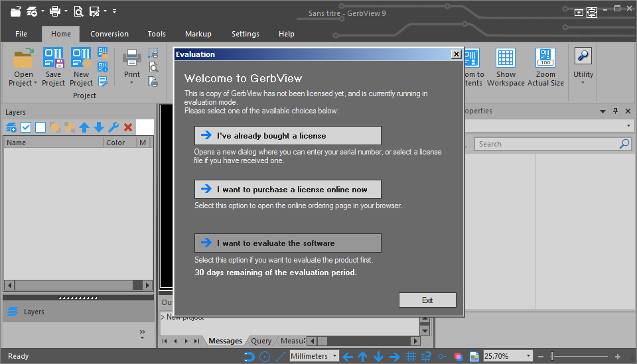Switch to the Settings ribbon tab
Viewport: 637px width, 364px height.
click(245, 34)
